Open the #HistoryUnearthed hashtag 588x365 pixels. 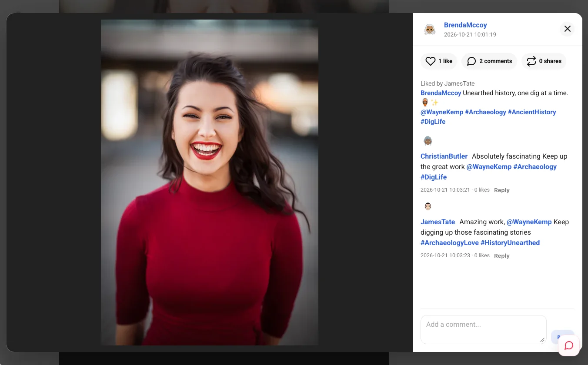click(510, 243)
